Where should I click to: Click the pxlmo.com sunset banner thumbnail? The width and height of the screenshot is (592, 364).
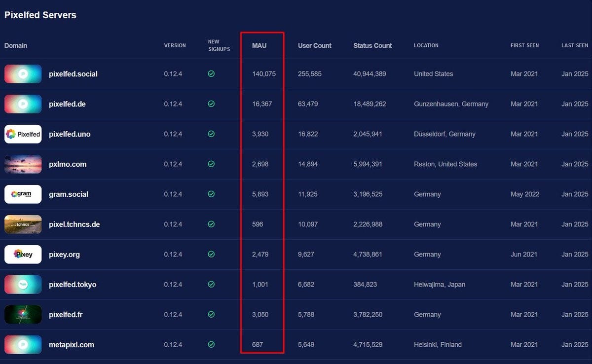click(x=23, y=164)
